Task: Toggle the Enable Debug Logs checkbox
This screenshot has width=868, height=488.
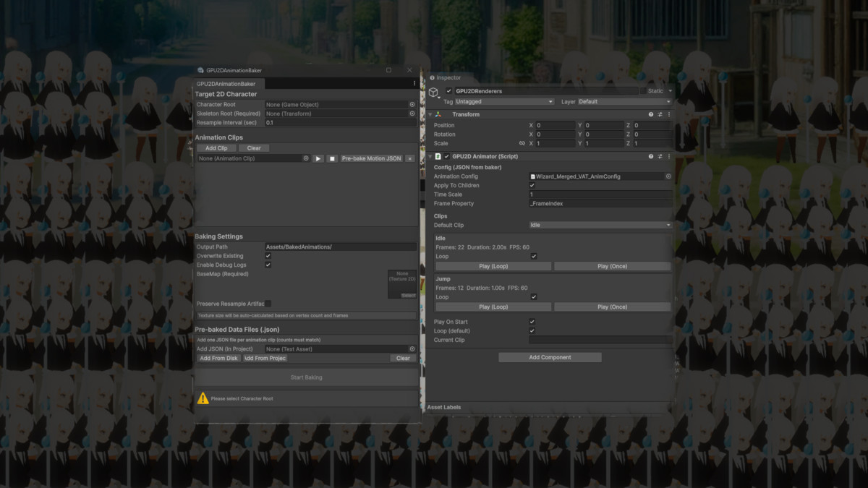Action: pos(268,265)
